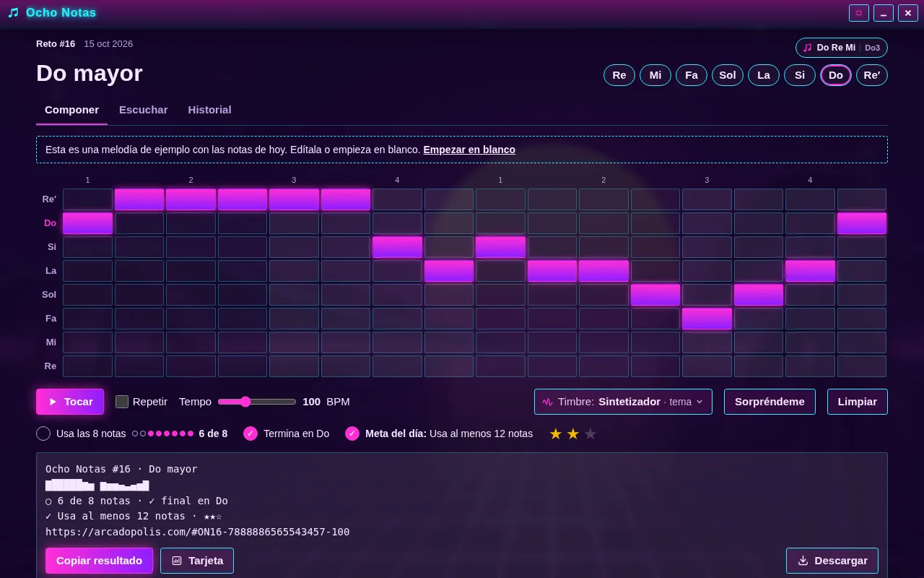Screen dimensions: 924x578
Task: Click the Re′ note pill button
Action: point(872,75)
